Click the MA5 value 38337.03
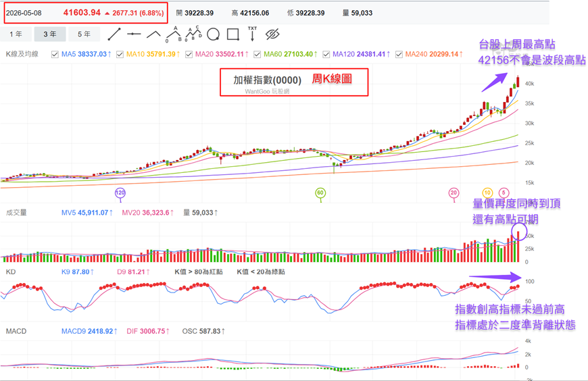Screen dimensions: 588x381 (x=92, y=54)
